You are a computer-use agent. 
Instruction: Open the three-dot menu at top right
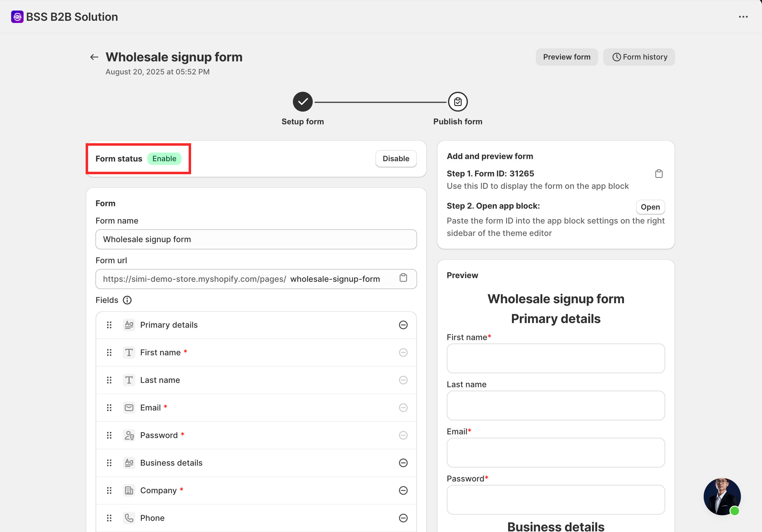[743, 17]
